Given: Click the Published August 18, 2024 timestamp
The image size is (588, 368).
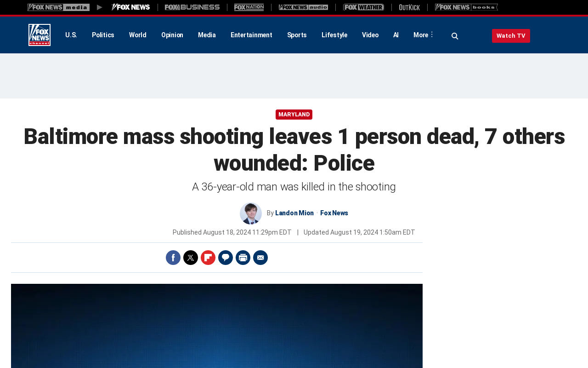Looking at the screenshot, I should (232, 232).
